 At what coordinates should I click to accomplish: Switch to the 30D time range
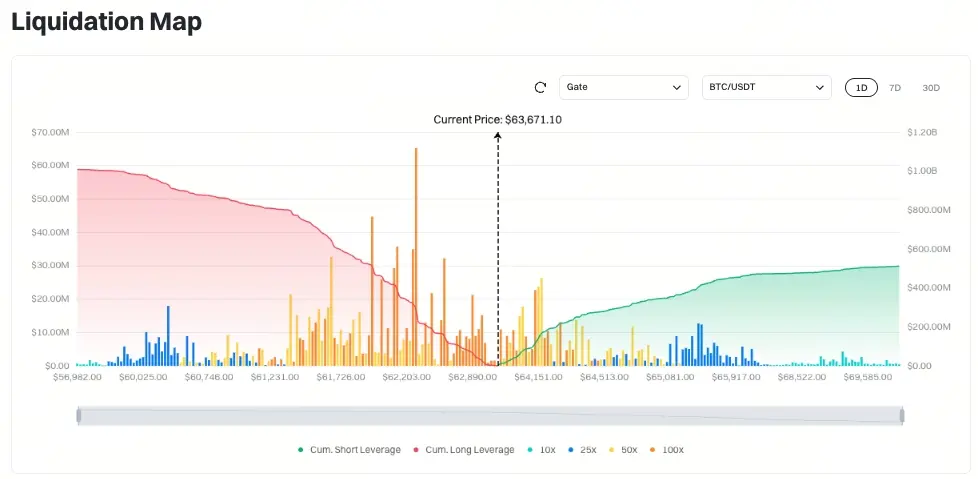pyautogui.click(x=931, y=88)
